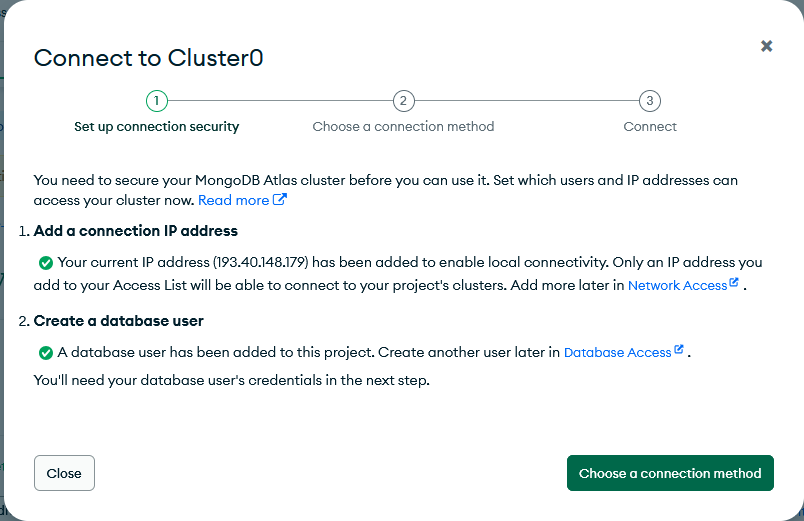This screenshot has height=521, width=804.
Task: Click the step 3 circle indicator
Action: pyautogui.click(x=650, y=101)
